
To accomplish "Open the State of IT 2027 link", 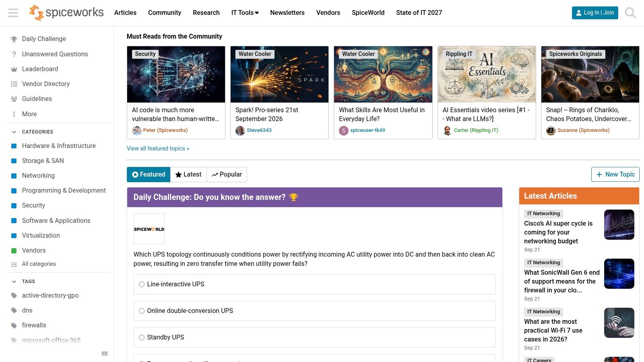I will pyautogui.click(x=419, y=13).
